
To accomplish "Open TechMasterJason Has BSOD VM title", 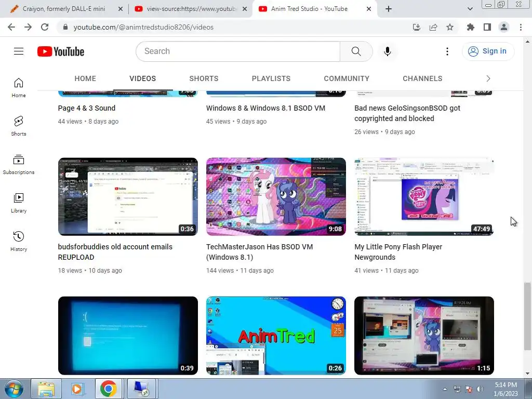I will (260, 252).
